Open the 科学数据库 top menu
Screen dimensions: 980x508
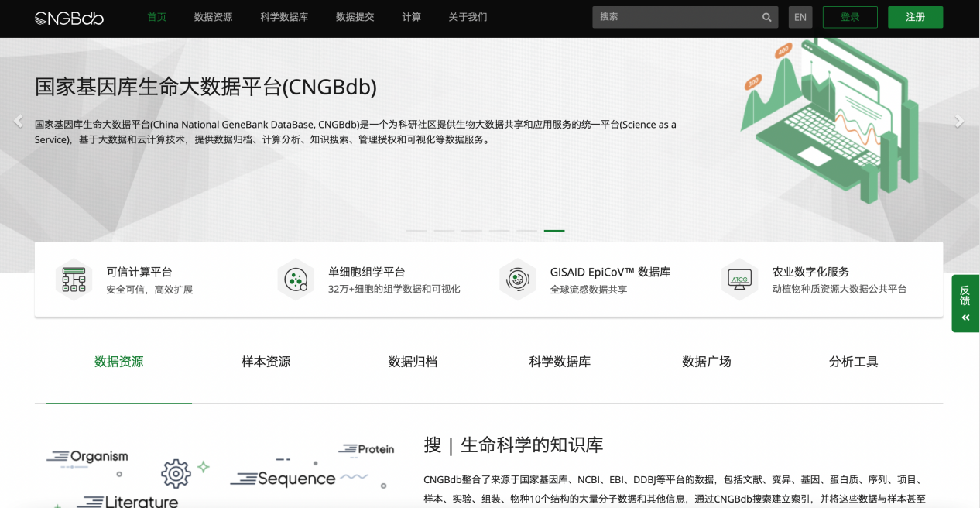[x=284, y=17]
